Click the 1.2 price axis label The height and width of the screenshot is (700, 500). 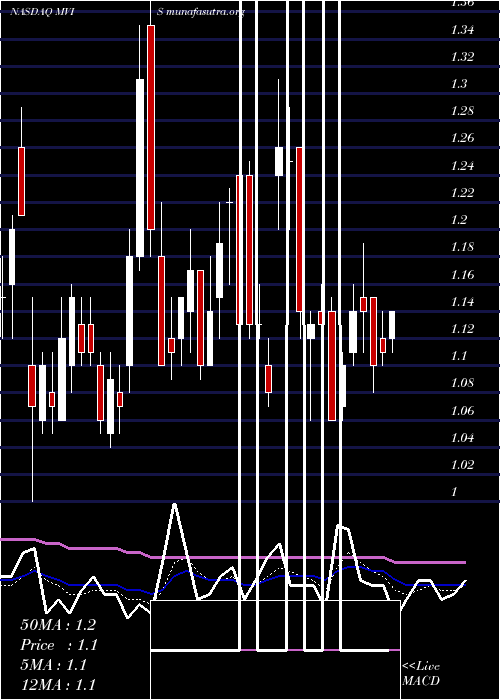tap(459, 220)
